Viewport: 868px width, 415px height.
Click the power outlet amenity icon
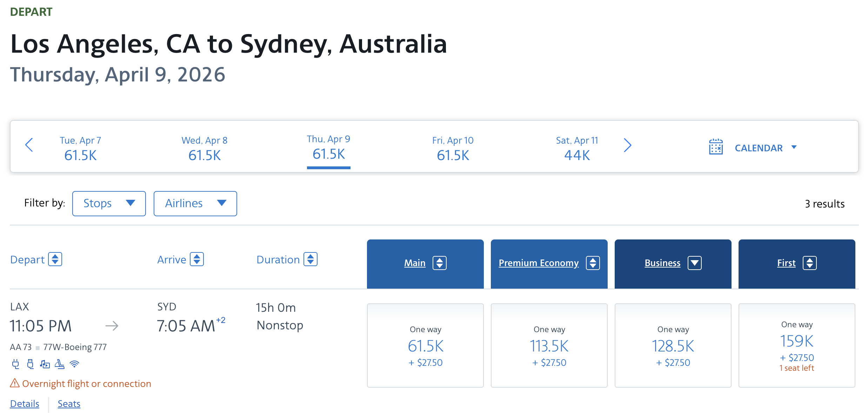click(x=15, y=364)
